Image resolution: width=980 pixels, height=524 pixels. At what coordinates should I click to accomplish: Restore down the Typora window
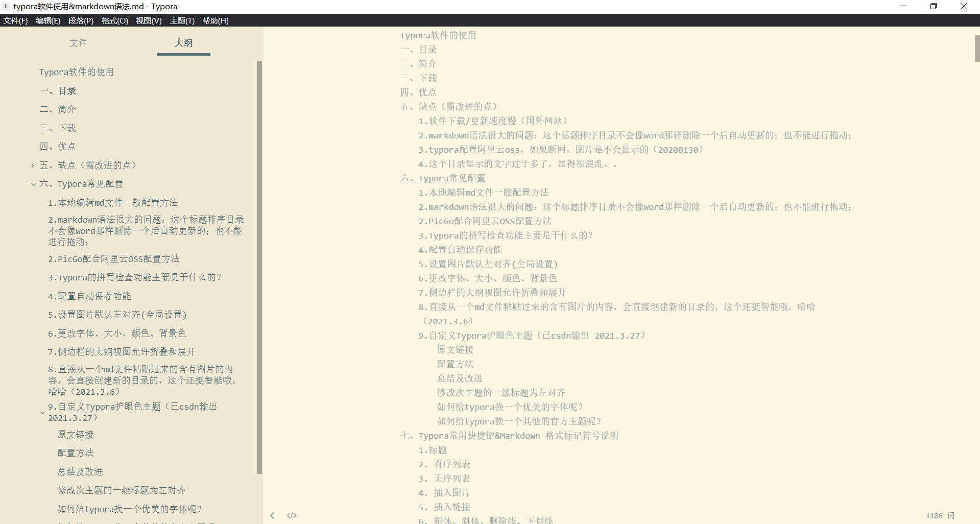(934, 6)
